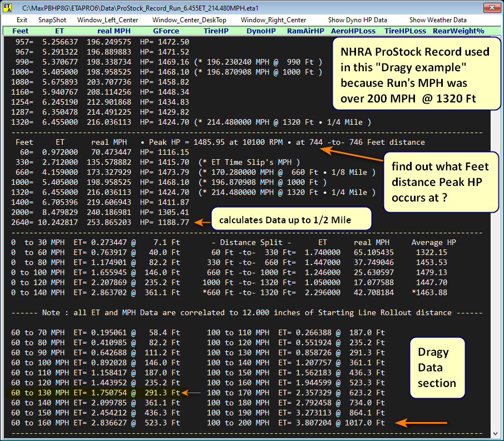Click the row 1254= 6.245190

[x=100, y=102]
